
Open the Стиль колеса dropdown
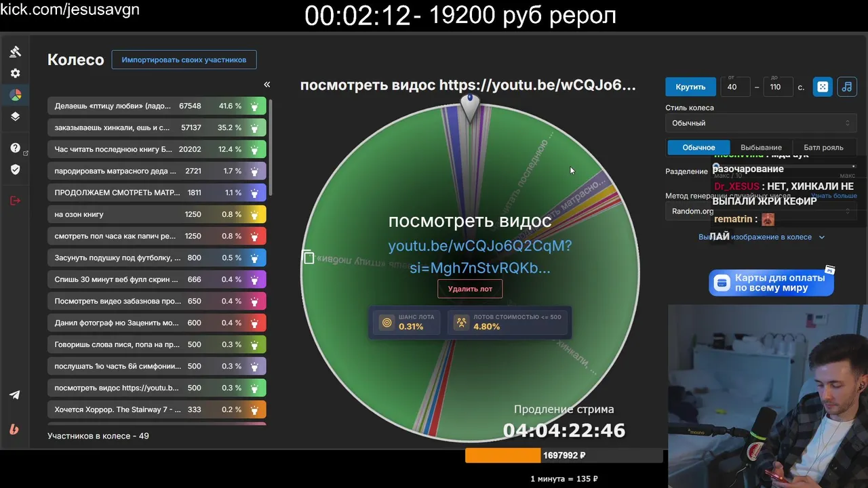click(761, 123)
